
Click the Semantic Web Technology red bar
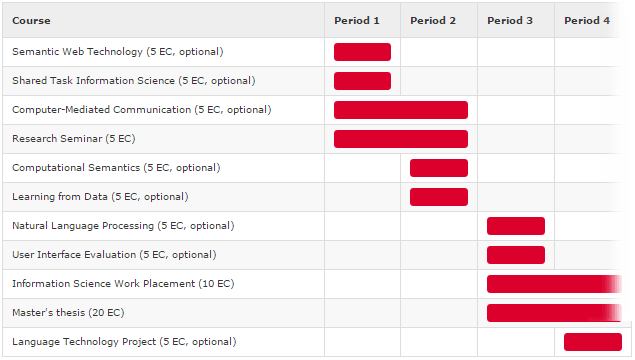point(362,52)
